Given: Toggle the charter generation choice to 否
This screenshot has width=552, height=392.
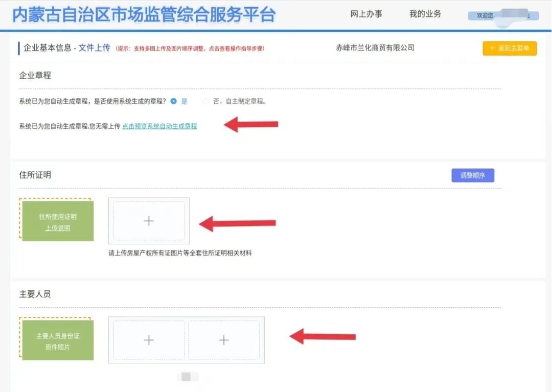Looking at the screenshot, I should tap(205, 101).
